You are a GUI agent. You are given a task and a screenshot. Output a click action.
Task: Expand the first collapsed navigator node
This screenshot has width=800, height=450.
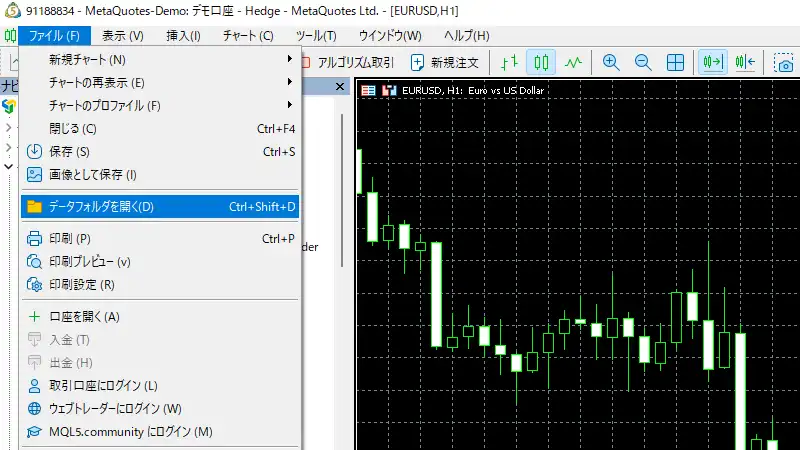[x=8, y=128]
